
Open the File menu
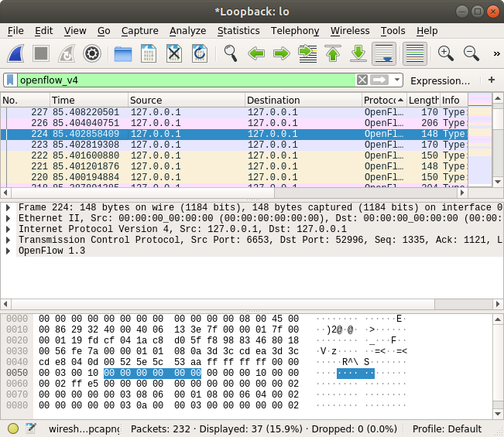[x=15, y=30]
